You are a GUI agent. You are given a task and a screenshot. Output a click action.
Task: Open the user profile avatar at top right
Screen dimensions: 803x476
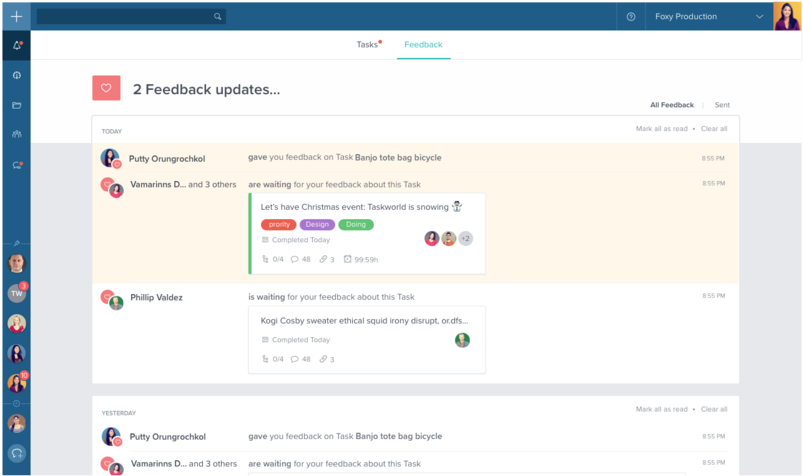787,16
